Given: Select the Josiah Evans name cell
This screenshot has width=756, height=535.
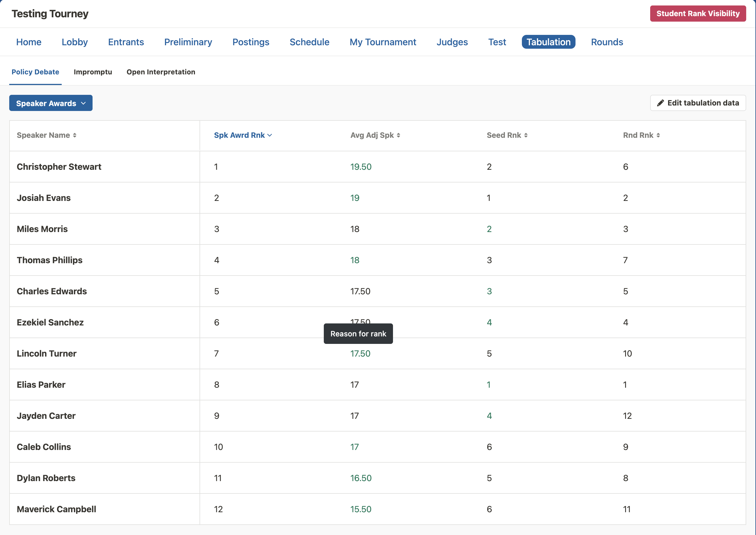Looking at the screenshot, I should point(104,198).
